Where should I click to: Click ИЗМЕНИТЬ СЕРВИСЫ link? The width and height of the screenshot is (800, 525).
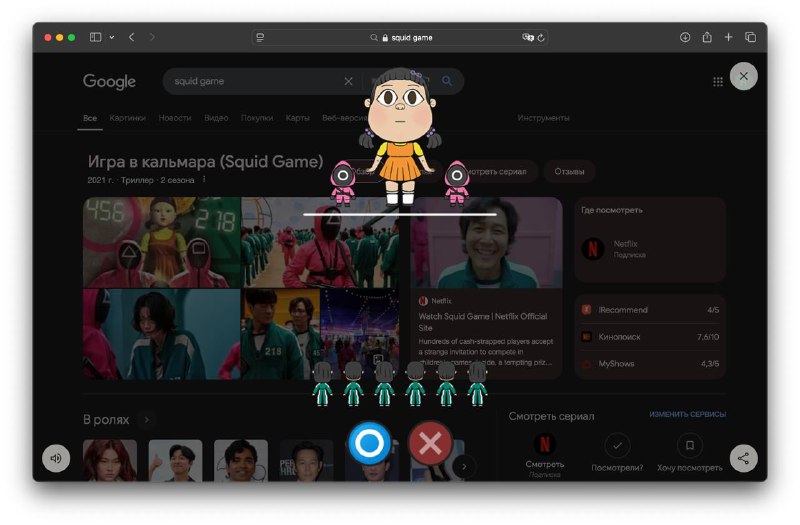click(687, 414)
